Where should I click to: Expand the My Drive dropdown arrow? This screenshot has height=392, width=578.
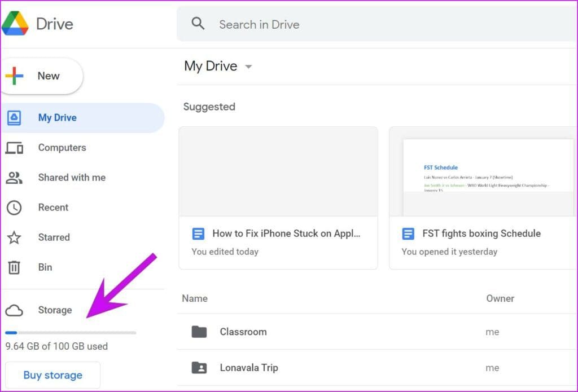248,67
